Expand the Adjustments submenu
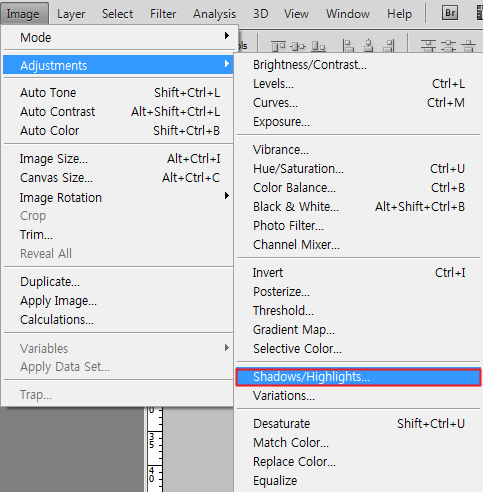 [118, 65]
